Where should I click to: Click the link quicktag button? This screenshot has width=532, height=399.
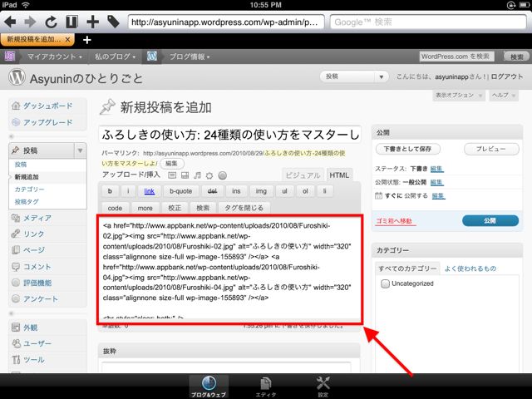[150, 191]
